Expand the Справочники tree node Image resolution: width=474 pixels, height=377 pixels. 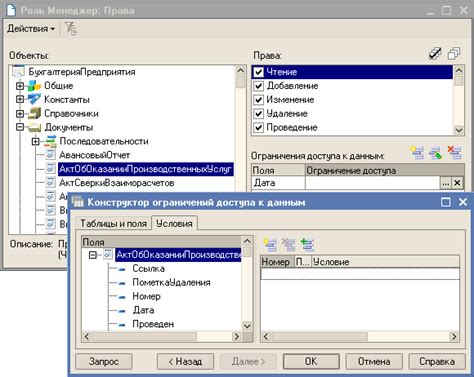click(x=20, y=114)
